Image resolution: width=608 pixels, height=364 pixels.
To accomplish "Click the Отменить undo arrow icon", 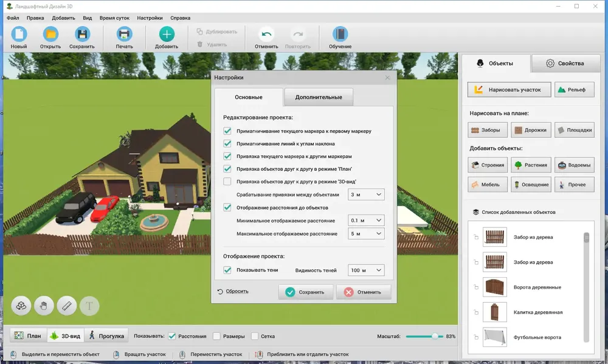I will pyautogui.click(x=266, y=35).
